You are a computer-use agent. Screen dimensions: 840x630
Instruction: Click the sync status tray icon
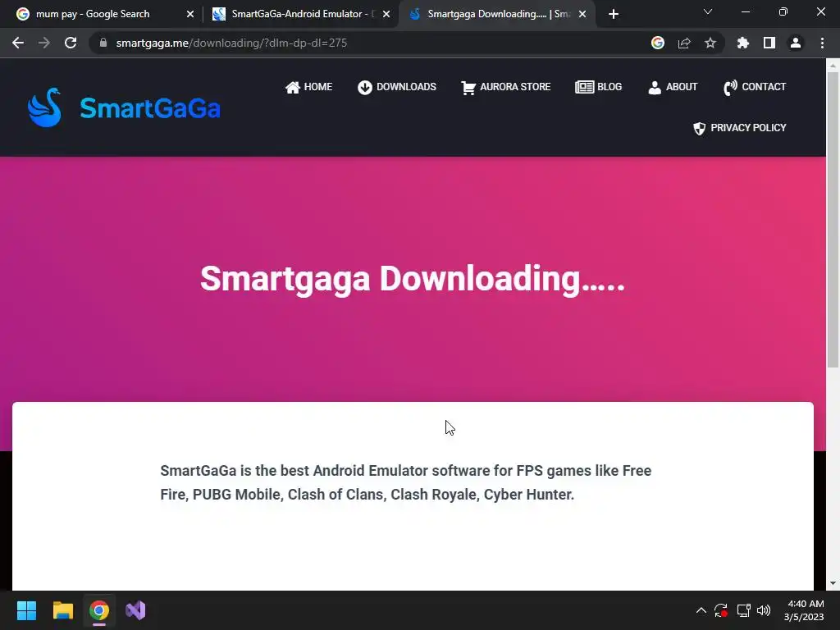coord(721,610)
